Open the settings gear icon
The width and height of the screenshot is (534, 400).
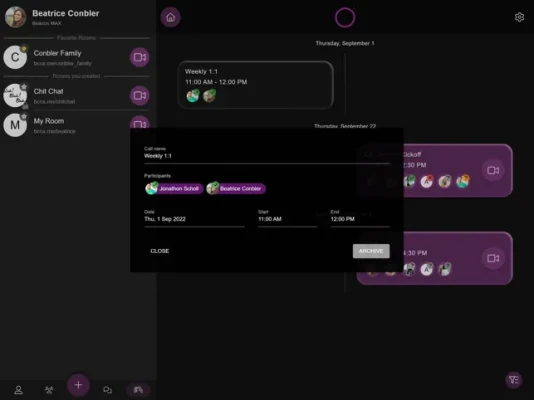pyautogui.click(x=519, y=17)
